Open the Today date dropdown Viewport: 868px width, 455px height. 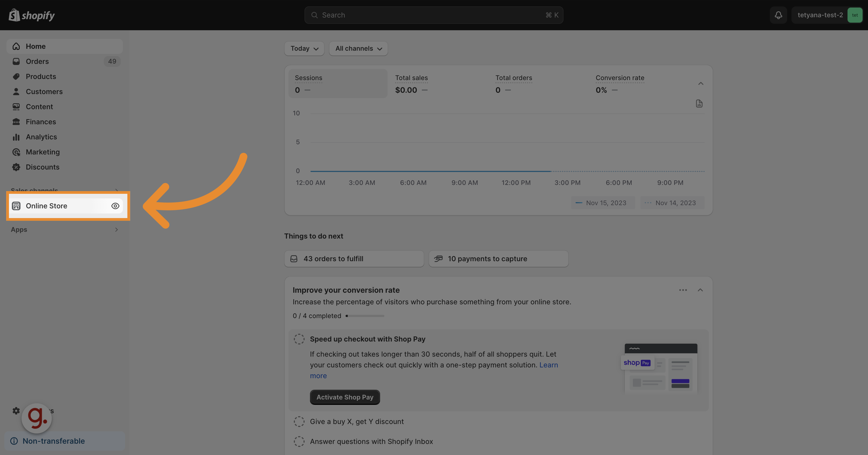click(304, 49)
